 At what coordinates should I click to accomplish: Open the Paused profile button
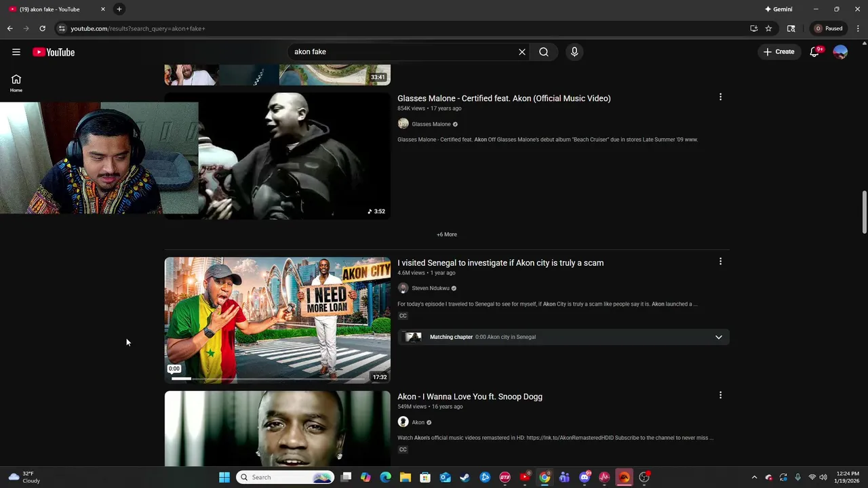[829, 28]
